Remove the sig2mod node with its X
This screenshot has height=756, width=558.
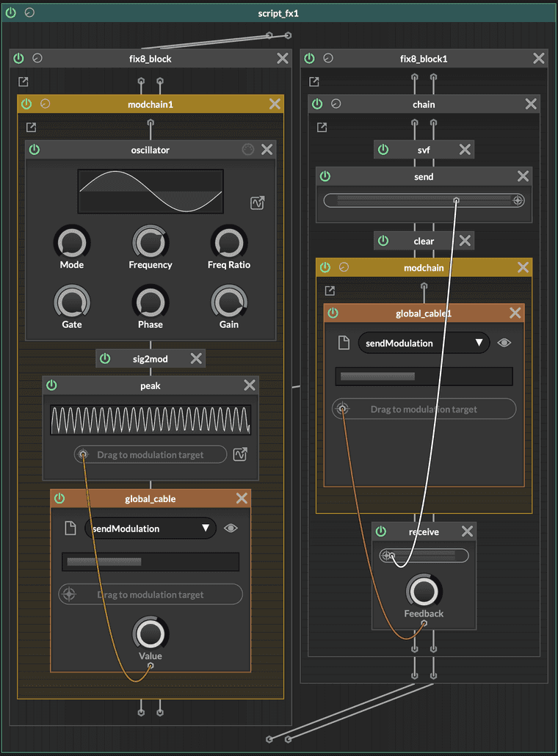196,358
